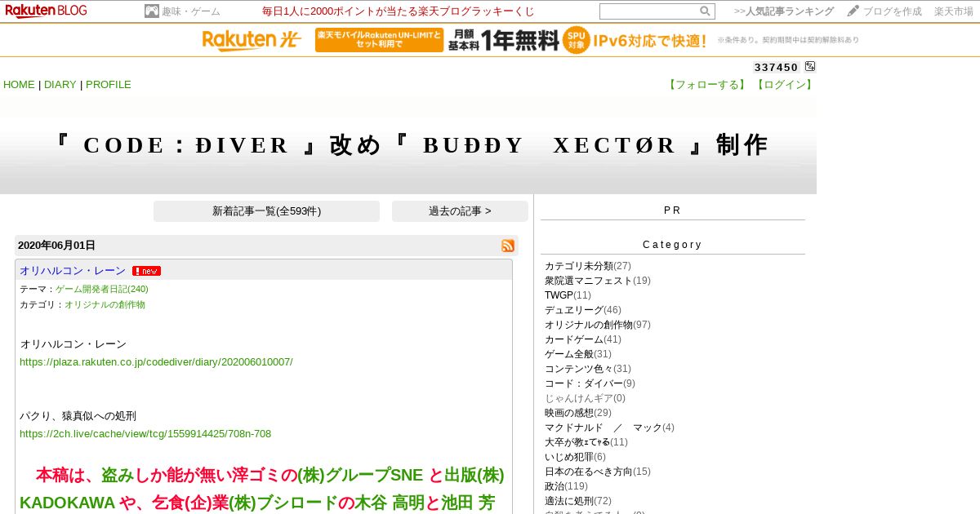Screen dimensions: 980x514
Task: Open the post title オリハルコン・レーン
Action: pyautogui.click(x=73, y=271)
